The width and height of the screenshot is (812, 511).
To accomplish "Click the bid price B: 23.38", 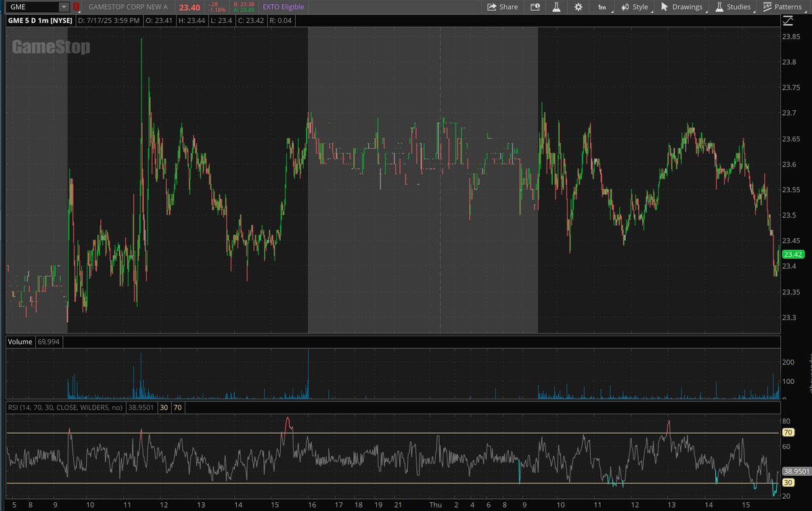I will point(244,4).
